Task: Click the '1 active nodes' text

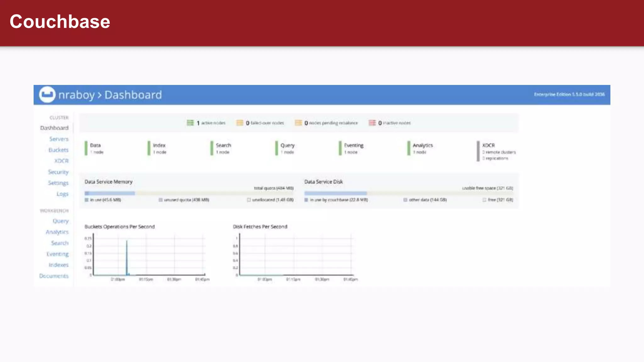Action: pyautogui.click(x=211, y=123)
